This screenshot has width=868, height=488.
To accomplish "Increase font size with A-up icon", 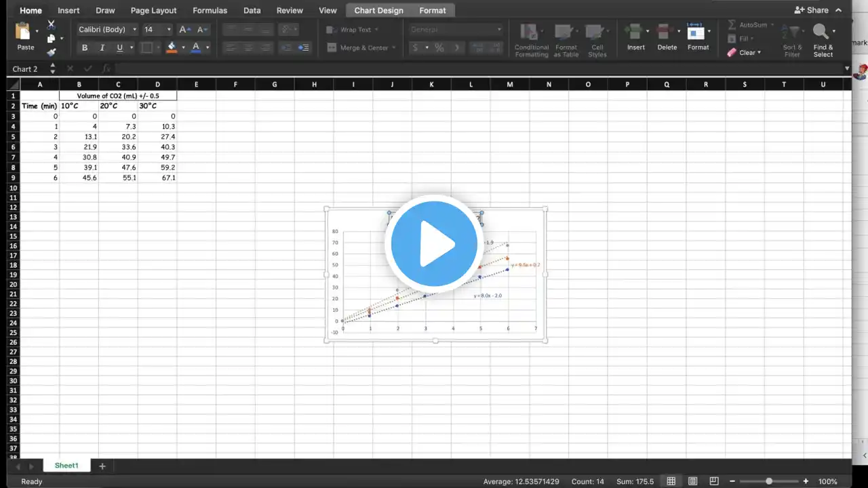I will tap(184, 30).
